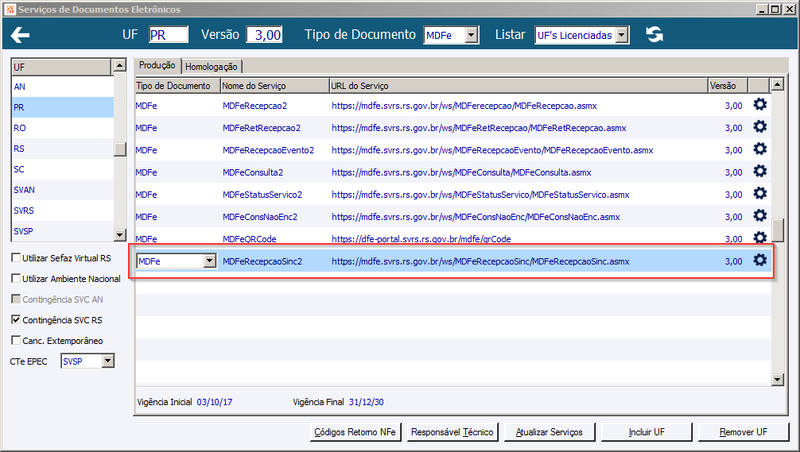Click the refresh arrows icon
The height and width of the screenshot is (452, 800).
point(655,34)
